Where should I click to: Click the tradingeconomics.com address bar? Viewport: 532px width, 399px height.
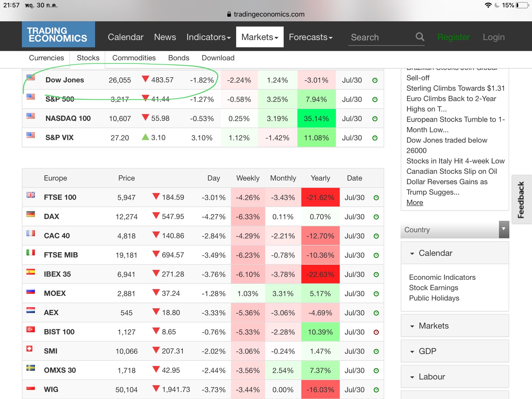pos(266,14)
